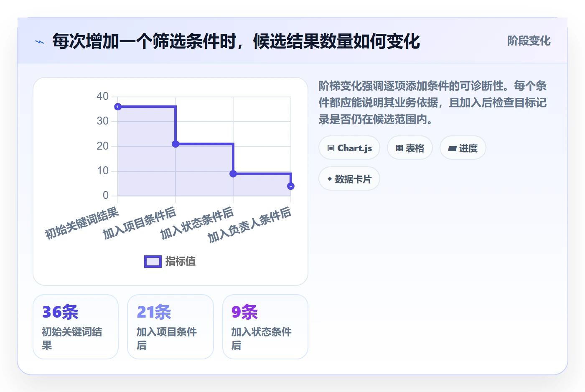Open the 9条 加入状态条件后 stat card
The height and width of the screenshot is (392, 585).
(x=265, y=327)
